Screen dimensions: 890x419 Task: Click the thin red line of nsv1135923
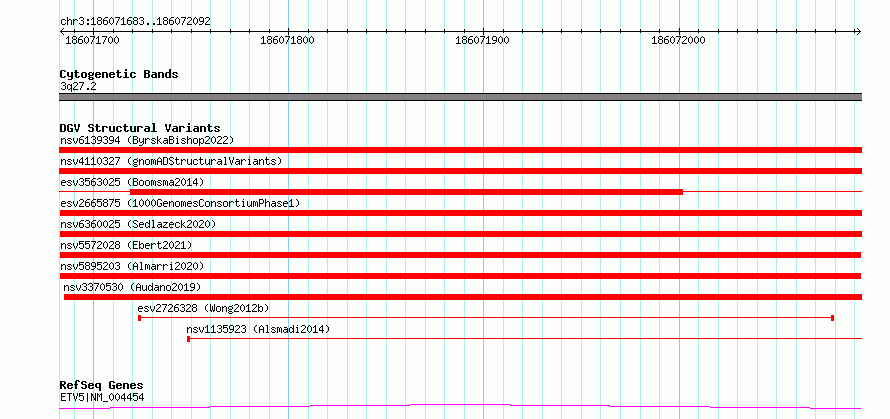(x=526, y=339)
